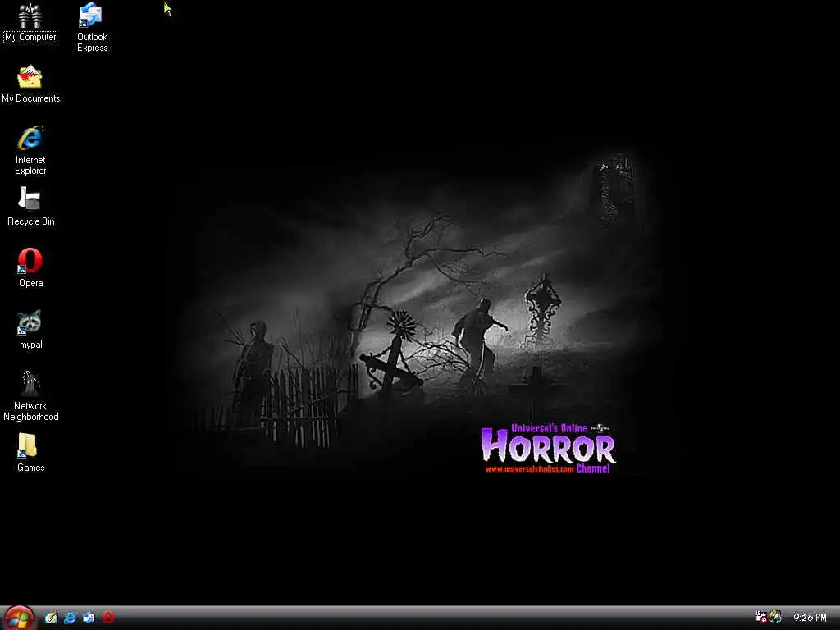The height and width of the screenshot is (630, 840).
Task: Click the Opera browser desktop shortcut
Action: click(x=30, y=261)
